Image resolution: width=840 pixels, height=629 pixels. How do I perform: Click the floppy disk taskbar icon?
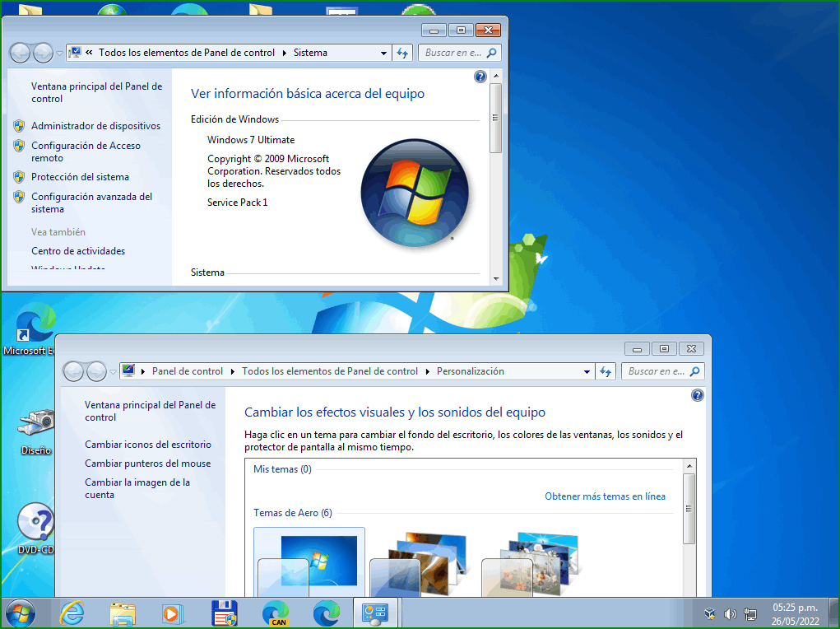[225, 613]
